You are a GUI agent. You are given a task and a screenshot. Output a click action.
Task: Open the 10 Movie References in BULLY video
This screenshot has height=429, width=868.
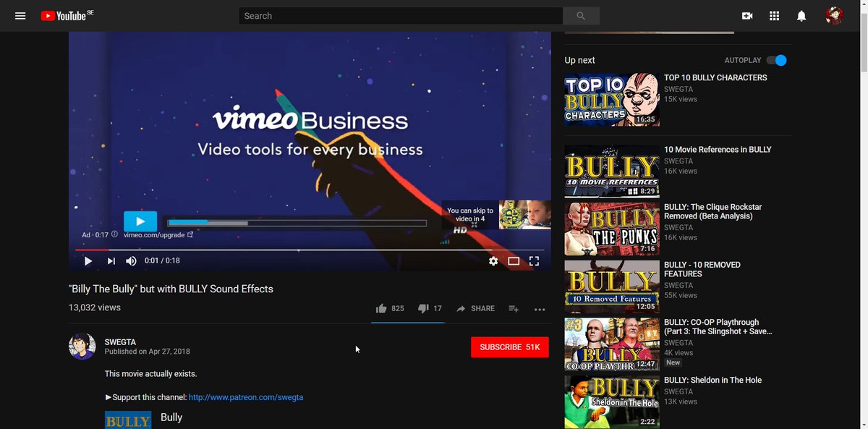pos(718,150)
